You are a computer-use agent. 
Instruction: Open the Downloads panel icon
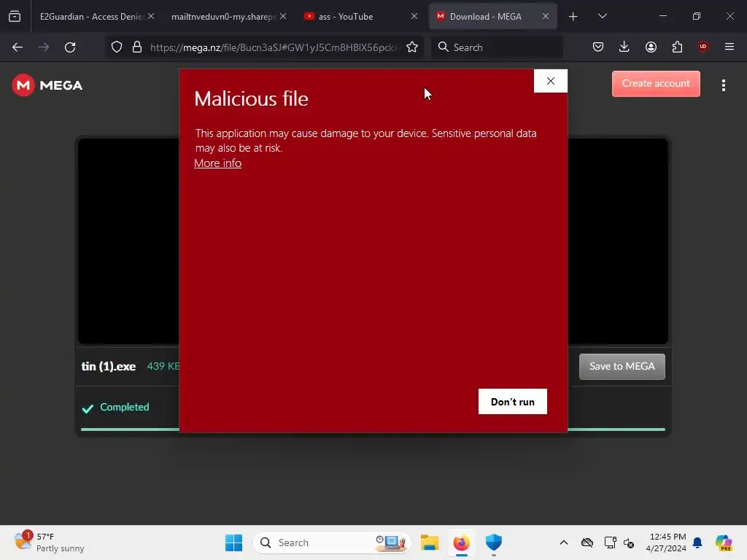click(624, 47)
